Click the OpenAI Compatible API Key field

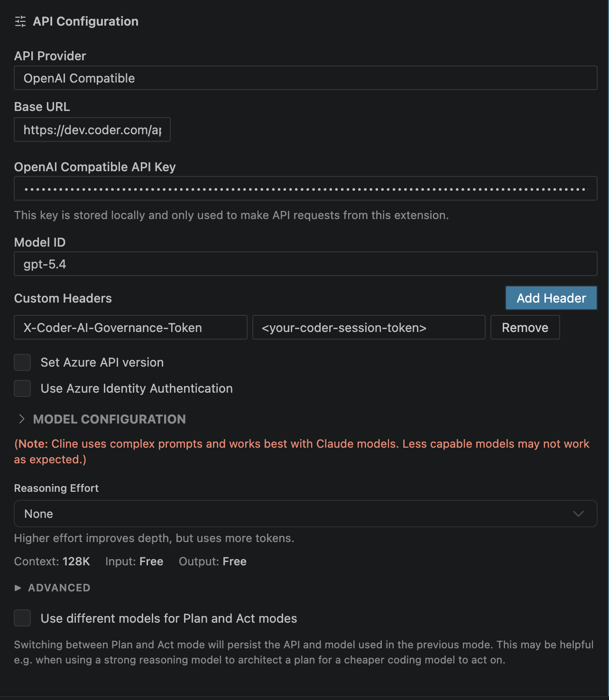pyautogui.click(x=305, y=188)
